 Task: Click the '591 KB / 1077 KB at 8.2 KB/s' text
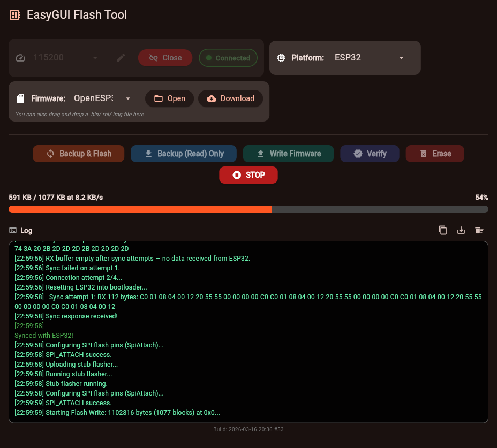pos(56,198)
